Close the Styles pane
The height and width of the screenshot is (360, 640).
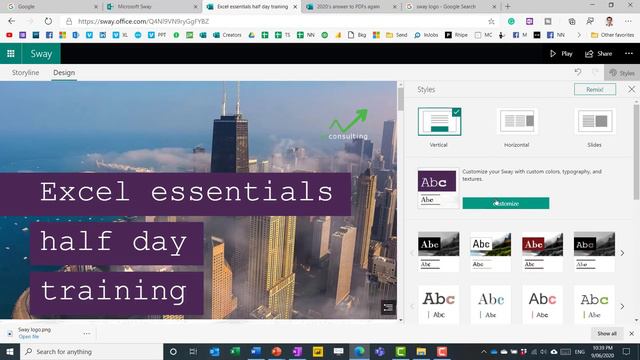tap(631, 89)
